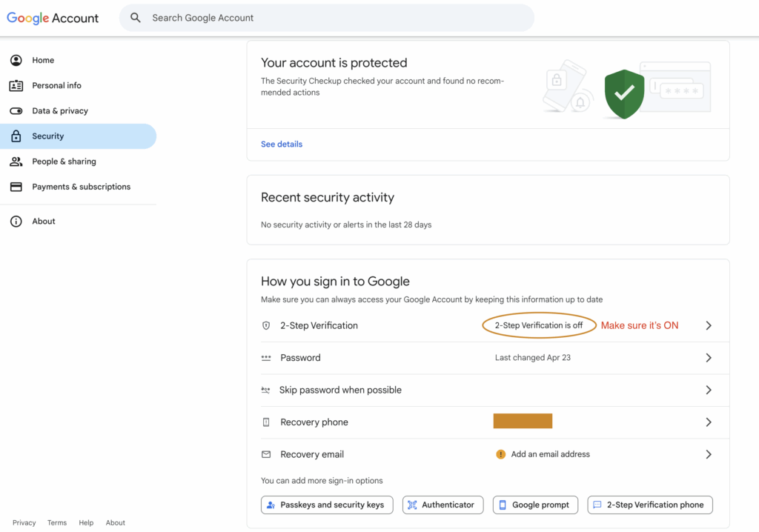759x532 pixels.
Task: Open the Home sidebar icon
Action: pos(16,60)
